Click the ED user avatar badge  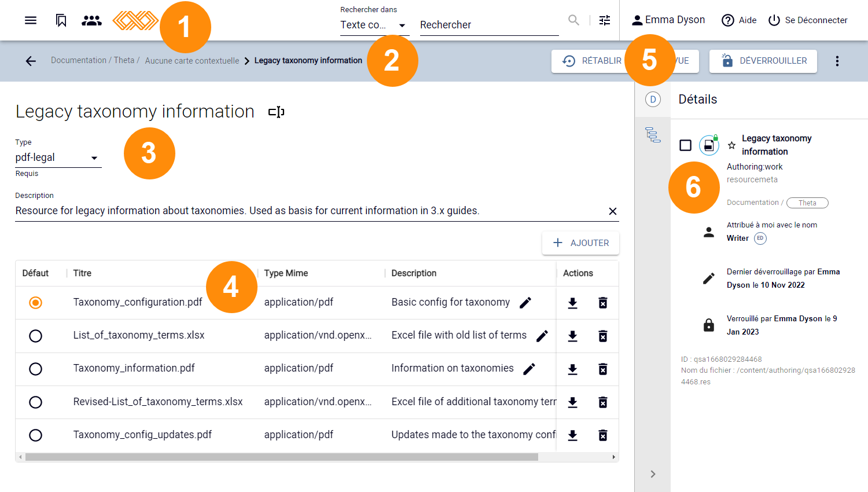coord(760,238)
